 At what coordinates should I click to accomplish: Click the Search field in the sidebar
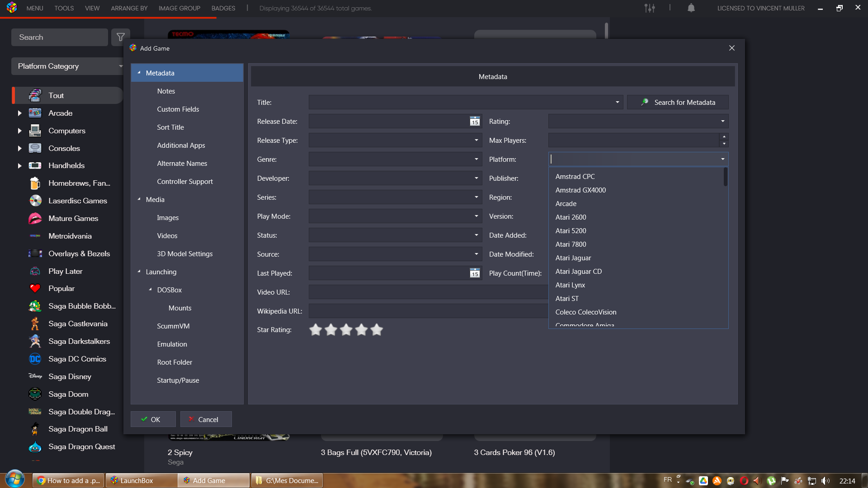[x=60, y=37]
